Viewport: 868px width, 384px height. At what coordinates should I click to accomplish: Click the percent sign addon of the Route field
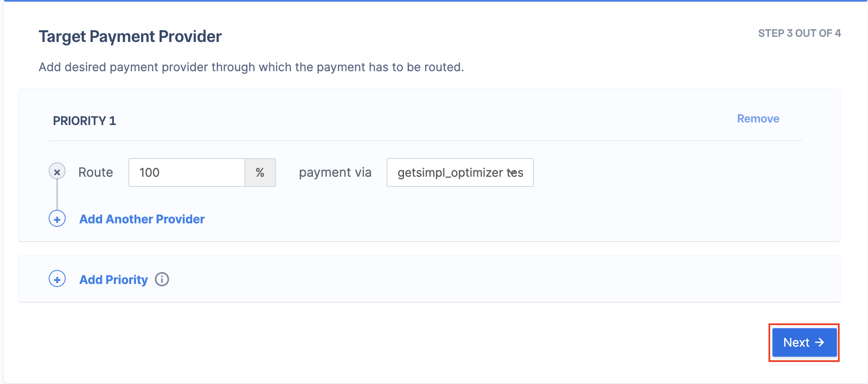(260, 173)
